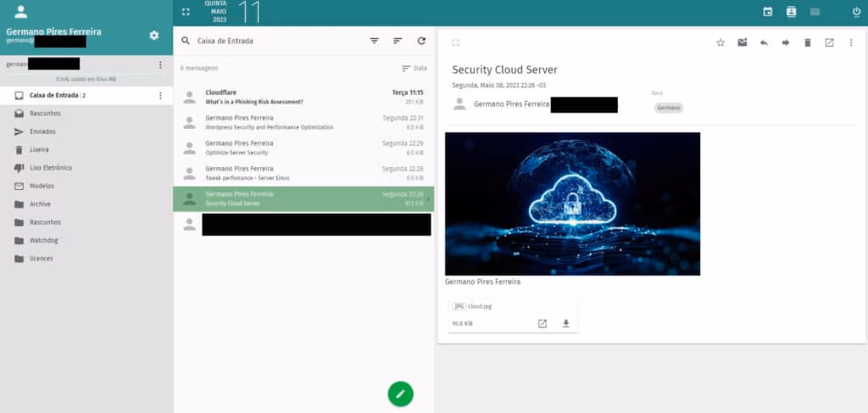The height and width of the screenshot is (413, 868).
Task: Open the Data sort dropdown
Action: click(x=415, y=68)
